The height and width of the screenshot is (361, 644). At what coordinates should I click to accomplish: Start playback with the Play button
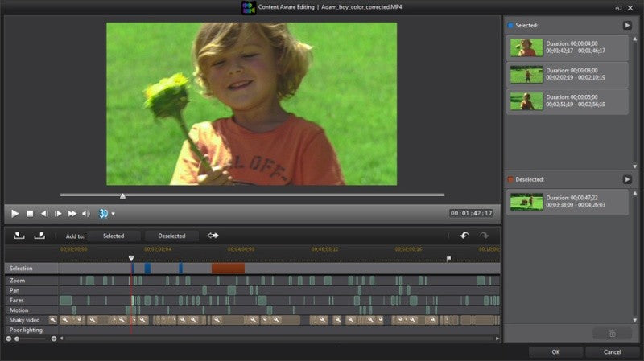click(x=14, y=213)
